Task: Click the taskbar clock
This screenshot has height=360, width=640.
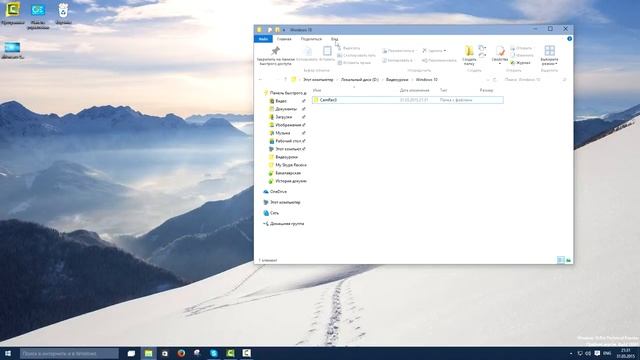Action: coord(625,353)
